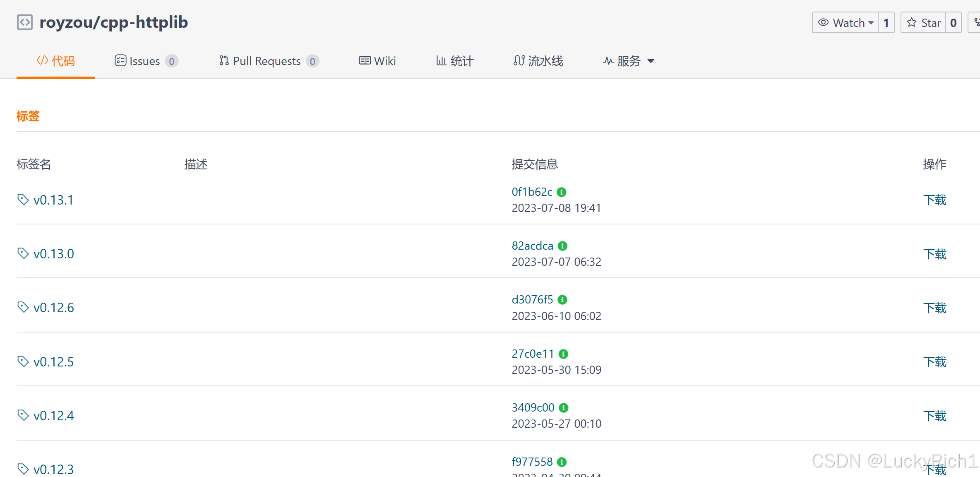Open commit f977558
Image resolution: width=980 pixels, height=477 pixels.
coord(532,462)
